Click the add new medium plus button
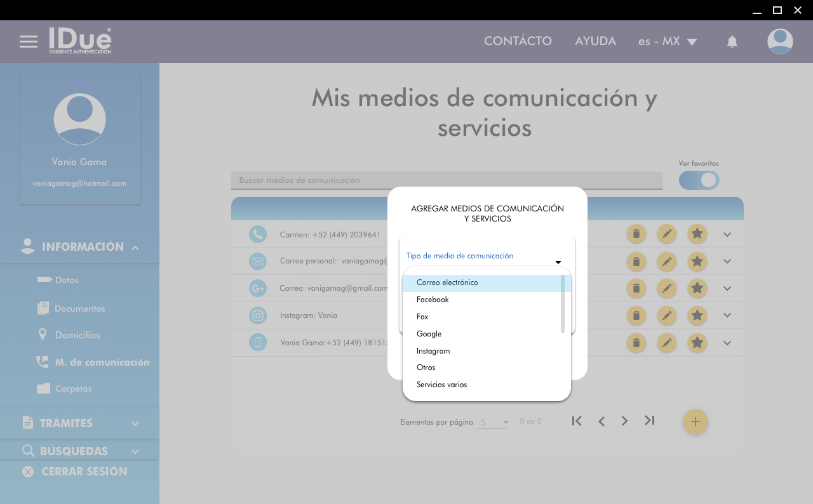This screenshot has height=504, width=813. tap(695, 421)
